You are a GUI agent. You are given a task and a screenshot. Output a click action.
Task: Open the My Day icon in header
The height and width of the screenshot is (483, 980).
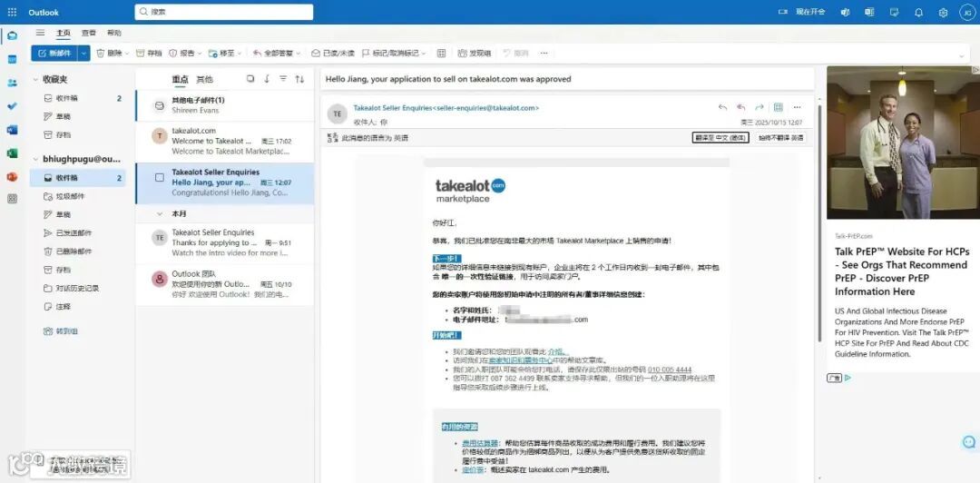point(894,12)
